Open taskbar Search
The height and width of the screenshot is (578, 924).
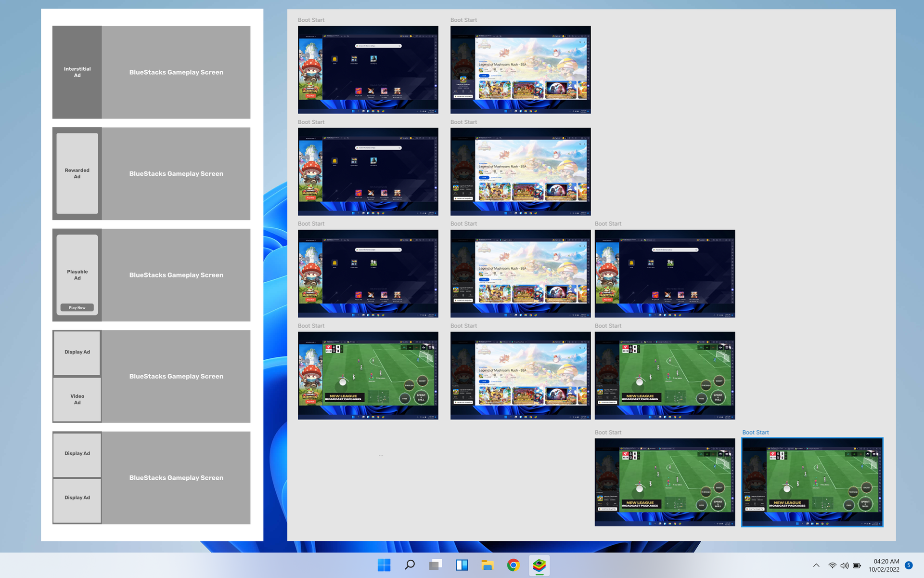click(x=410, y=565)
